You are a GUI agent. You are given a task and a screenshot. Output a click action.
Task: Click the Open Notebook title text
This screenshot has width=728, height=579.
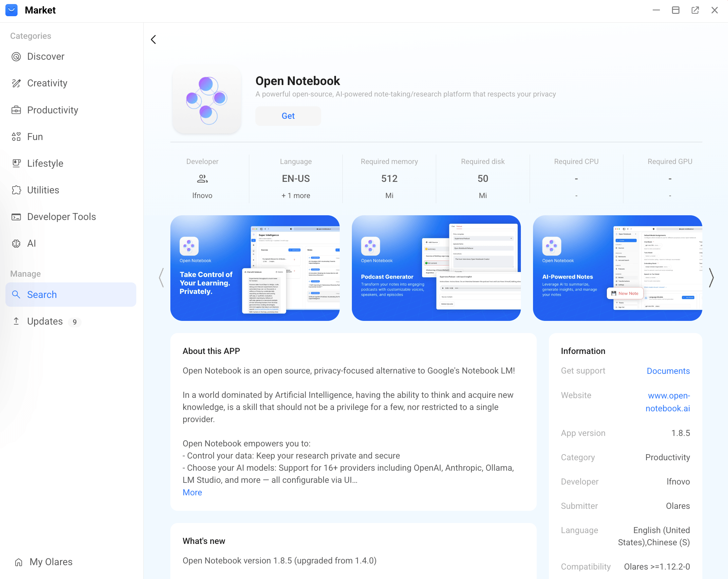pyautogui.click(x=298, y=81)
